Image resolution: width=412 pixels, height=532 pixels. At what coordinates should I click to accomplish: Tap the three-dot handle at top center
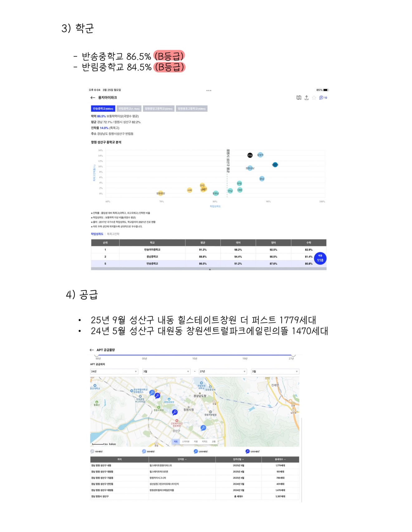tap(209, 90)
